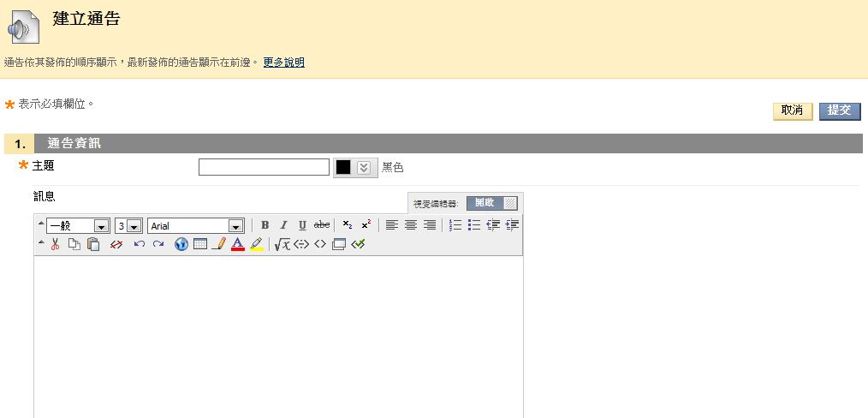The width and height of the screenshot is (868, 418).
Task: Toggle strikethrough text formatting
Action: pyautogui.click(x=322, y=225)
